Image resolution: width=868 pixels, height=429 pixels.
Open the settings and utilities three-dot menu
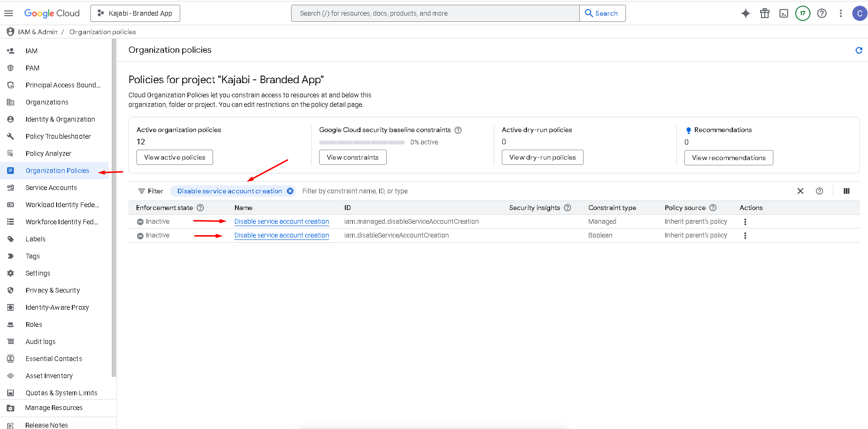(841, 13)
